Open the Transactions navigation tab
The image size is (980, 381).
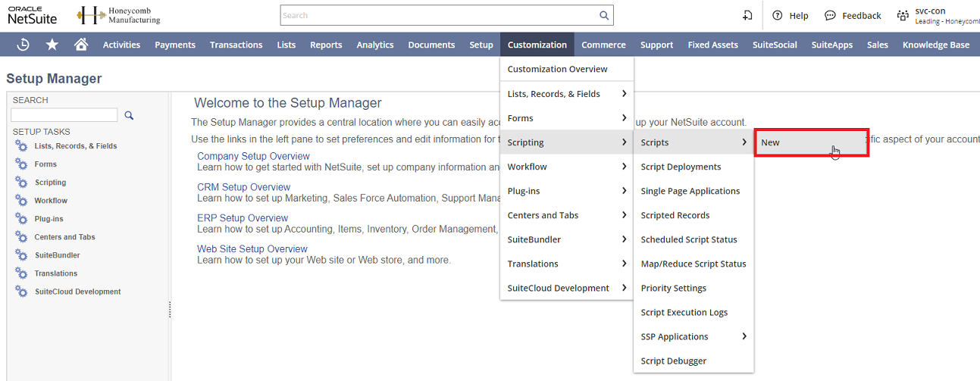click(x=236, y=45)
